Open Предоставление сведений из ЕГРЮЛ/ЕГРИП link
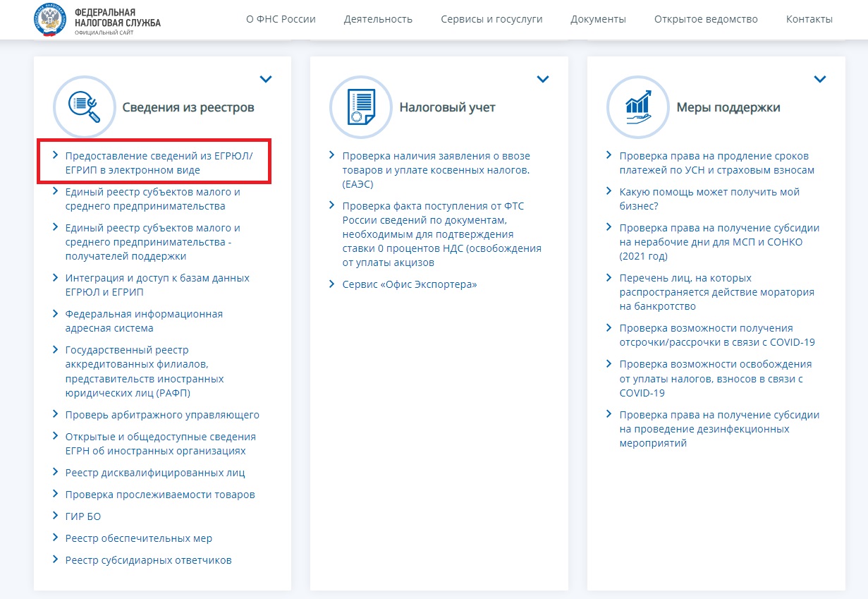 (158, 163)
